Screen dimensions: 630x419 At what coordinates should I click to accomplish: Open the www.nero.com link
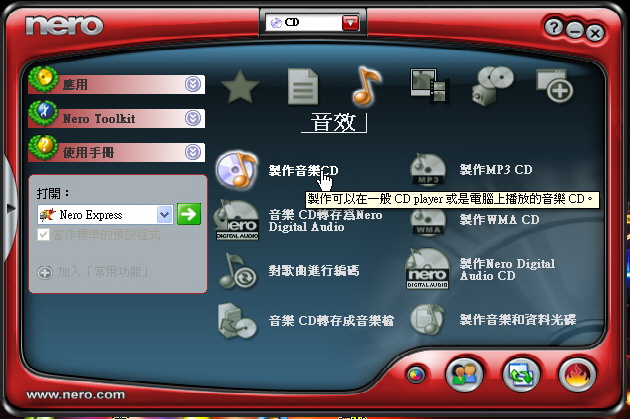[76, 395]
